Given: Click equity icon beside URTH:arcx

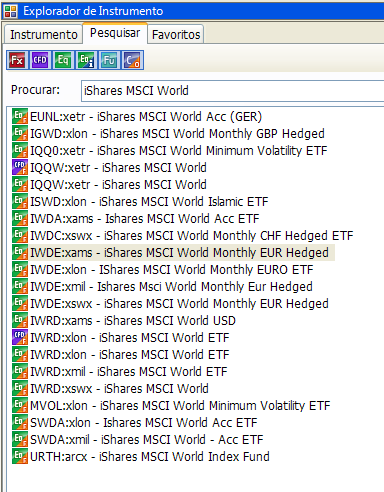Looking at the screenshot, I should (x=20, y=456).
